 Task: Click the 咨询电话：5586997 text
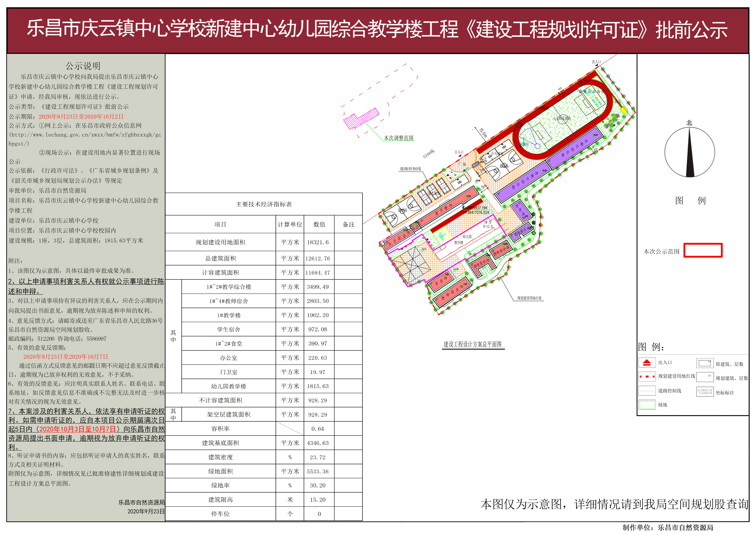point(82,339)
